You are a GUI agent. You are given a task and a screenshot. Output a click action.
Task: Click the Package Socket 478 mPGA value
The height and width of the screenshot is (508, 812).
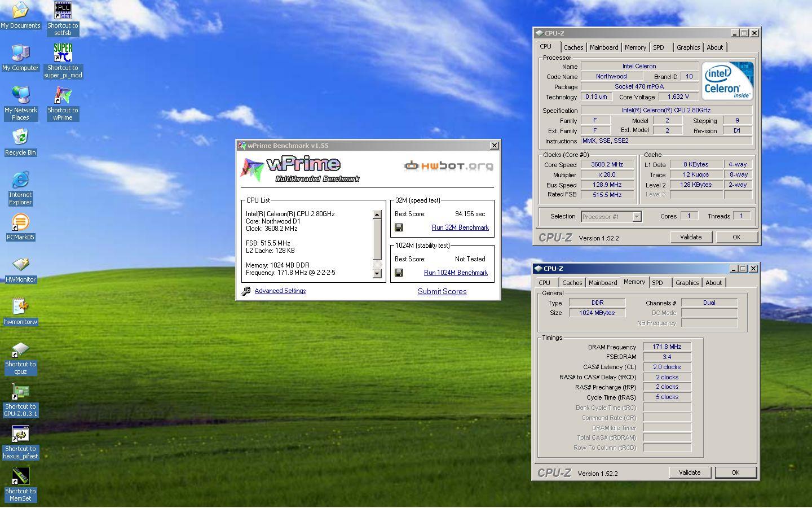[x=639, y=87]
